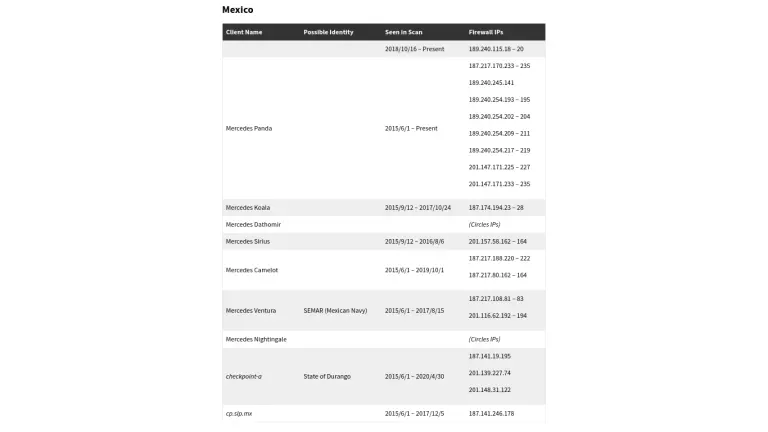Click the Seen in Scan header
Screen dimensions: 768x432
coord(403,32)
